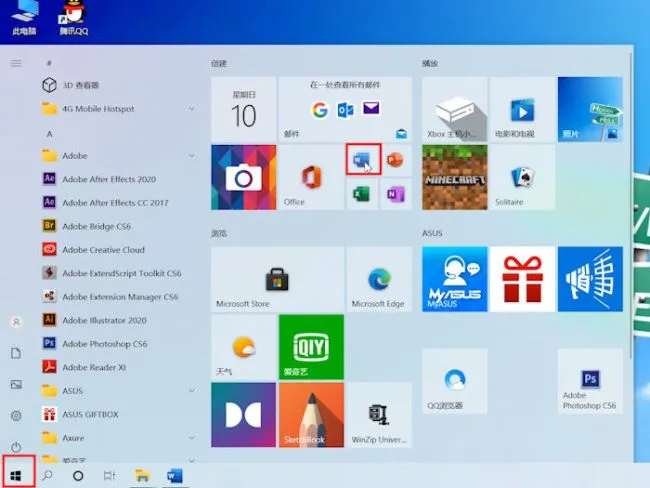Open the calendar tile showing 10
Image resolution: width=650 pixels, height=488 pixels.
[243, 109]
